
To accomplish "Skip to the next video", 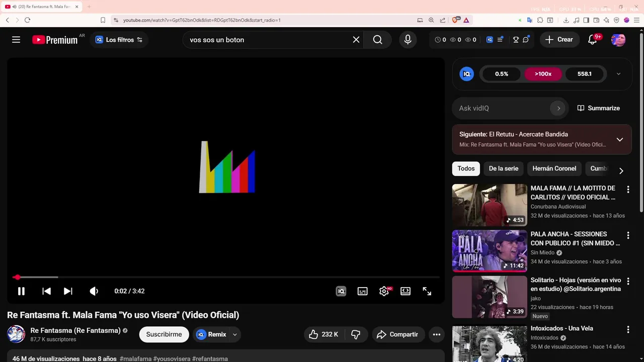I will pos(68,291).
